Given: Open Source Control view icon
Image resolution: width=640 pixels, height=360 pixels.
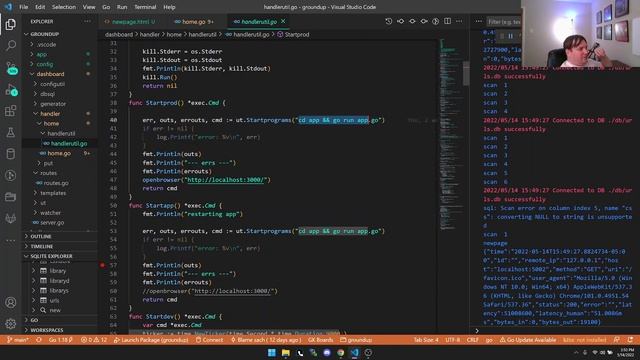Looking at the screenshot, I should pos(11,67).
